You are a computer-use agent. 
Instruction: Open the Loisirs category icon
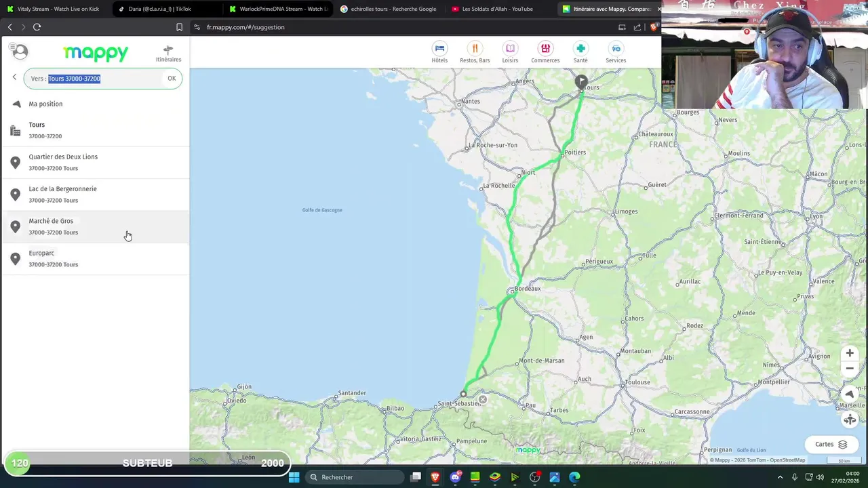tap(510, 49)
